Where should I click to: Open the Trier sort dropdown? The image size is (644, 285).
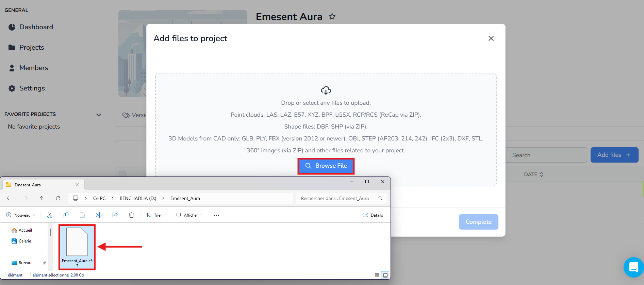pos(156,215)
